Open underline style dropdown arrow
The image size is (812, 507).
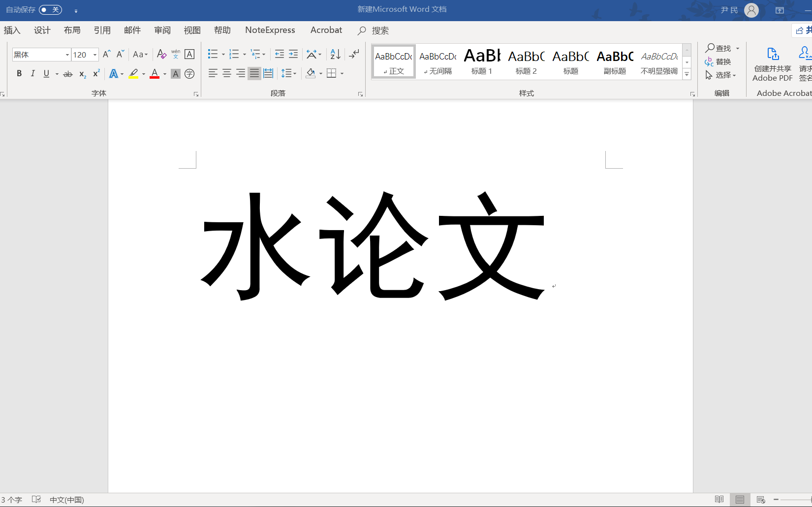pyautogui.click(x=57, y=74)
